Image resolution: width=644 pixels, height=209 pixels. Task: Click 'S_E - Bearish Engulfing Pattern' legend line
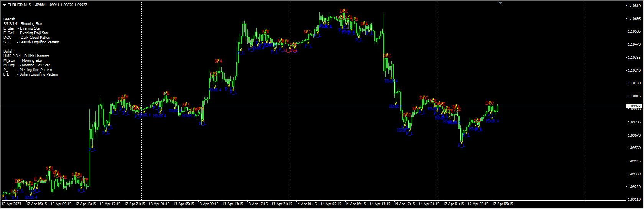pos(31,42)
